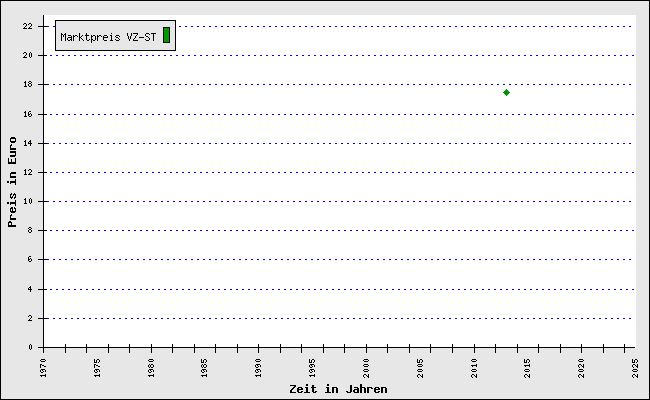The width and height of the screenshot is (650, 400).
Task: Click the x-axis year label 1985
Action: pos(204,368)
